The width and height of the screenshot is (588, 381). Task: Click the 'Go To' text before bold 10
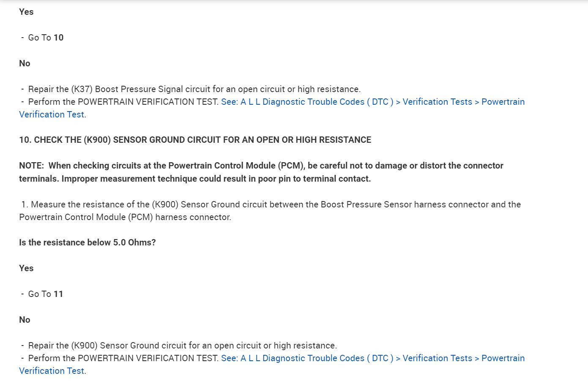pyautogui.click(x=39, y=38)
